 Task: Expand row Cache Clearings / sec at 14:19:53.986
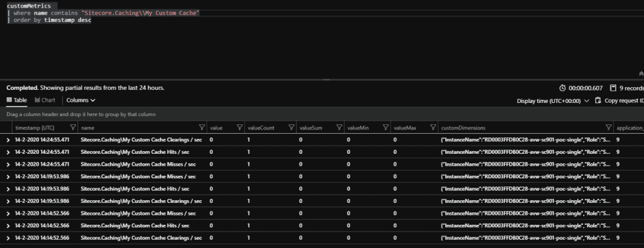(8, 202)
